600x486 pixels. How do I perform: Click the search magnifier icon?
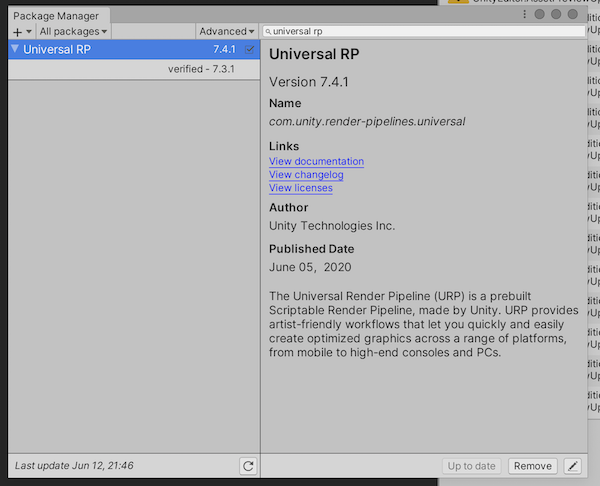click(x=268, y=32)
